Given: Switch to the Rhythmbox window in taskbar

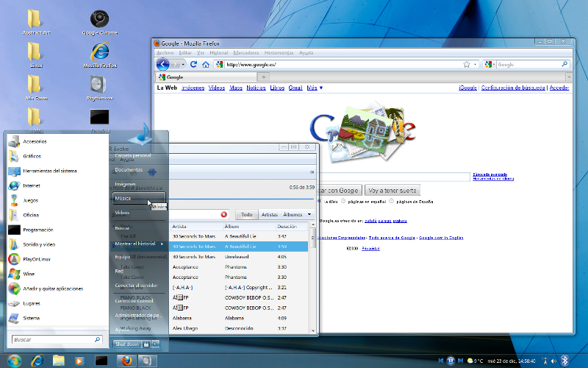Looking at the screenshot, I should [146, 361].
